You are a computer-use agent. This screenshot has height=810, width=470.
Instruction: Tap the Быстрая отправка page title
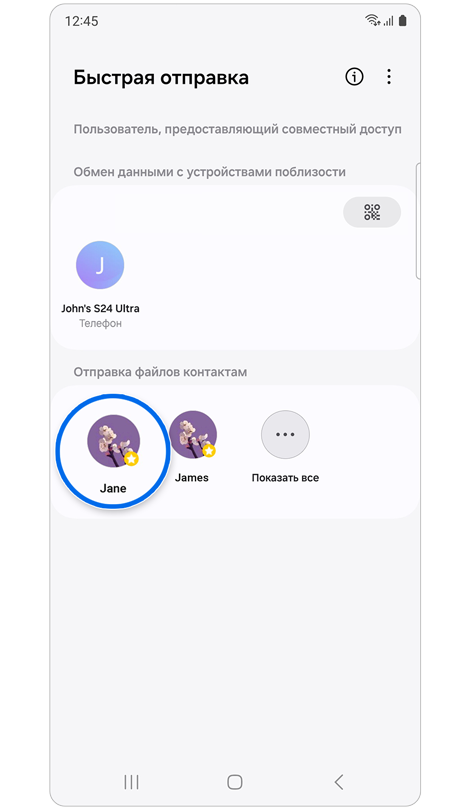161,77
